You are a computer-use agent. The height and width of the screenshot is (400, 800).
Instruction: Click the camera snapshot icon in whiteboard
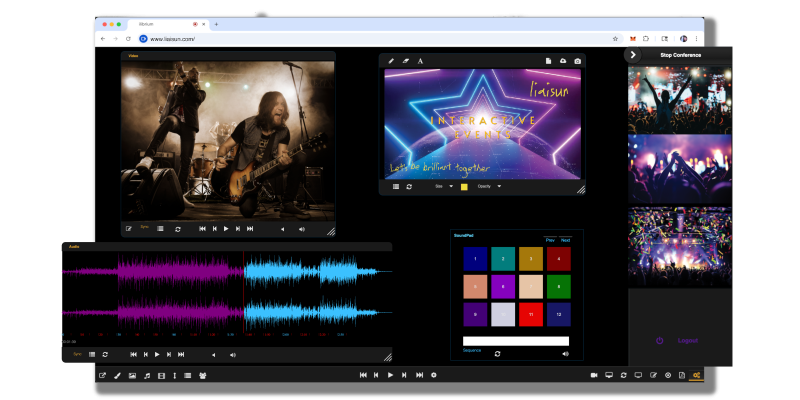coord(577,61)
